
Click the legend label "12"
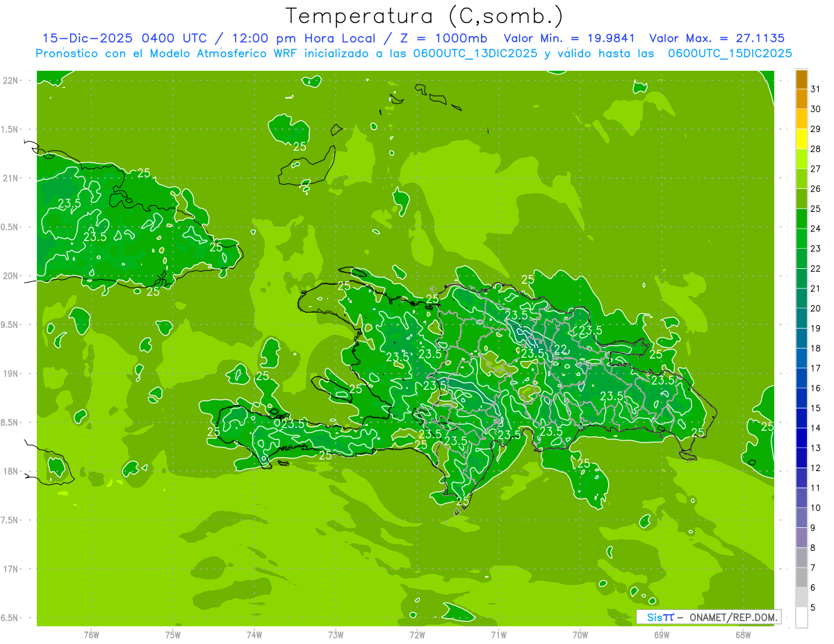pos(816,468)
